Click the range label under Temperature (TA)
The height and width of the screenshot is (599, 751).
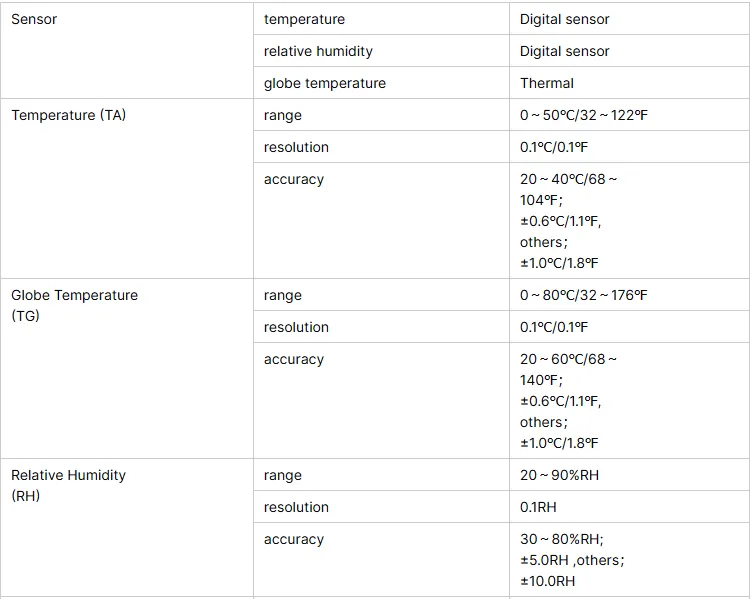point(283,116)
